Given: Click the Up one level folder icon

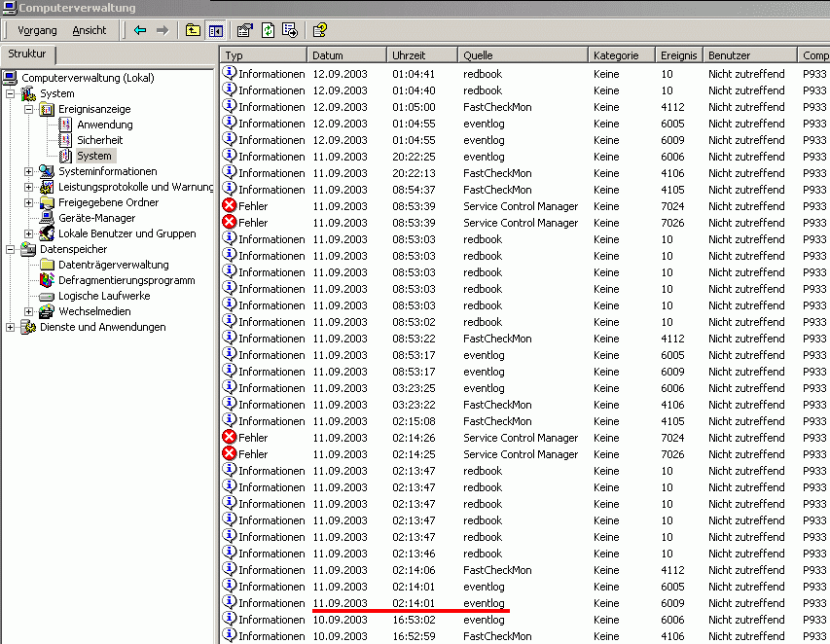Looking at the screenshot, I should click(193, 30).
